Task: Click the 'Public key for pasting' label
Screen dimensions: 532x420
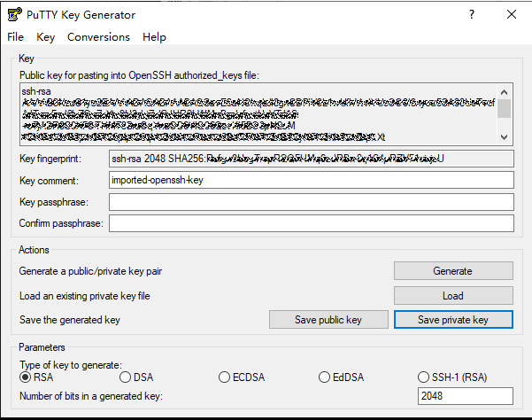Action: point(139,75)
